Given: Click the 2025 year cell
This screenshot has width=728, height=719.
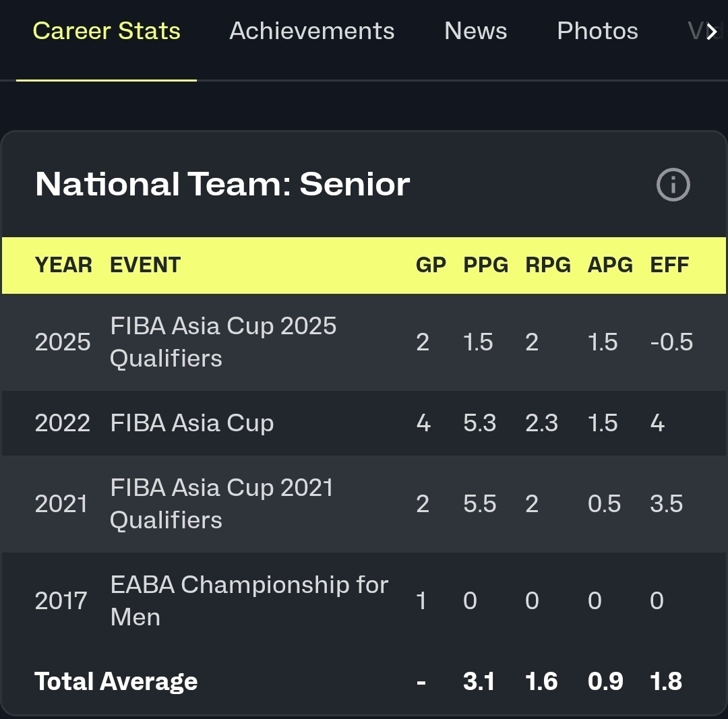Looking at the screenshot, I should (x=63, y=342).
